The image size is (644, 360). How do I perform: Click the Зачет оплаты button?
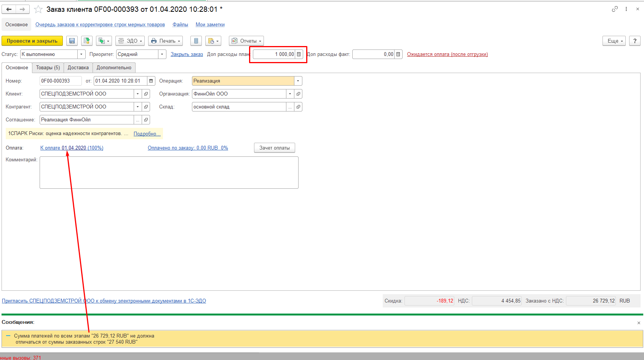click(x=274, y=148)
